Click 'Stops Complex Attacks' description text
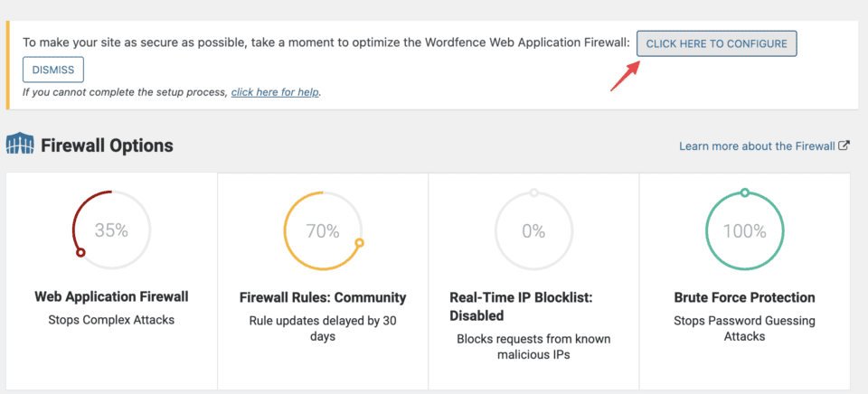This screenshot has width=868, height=394. (x=111, y=320)
